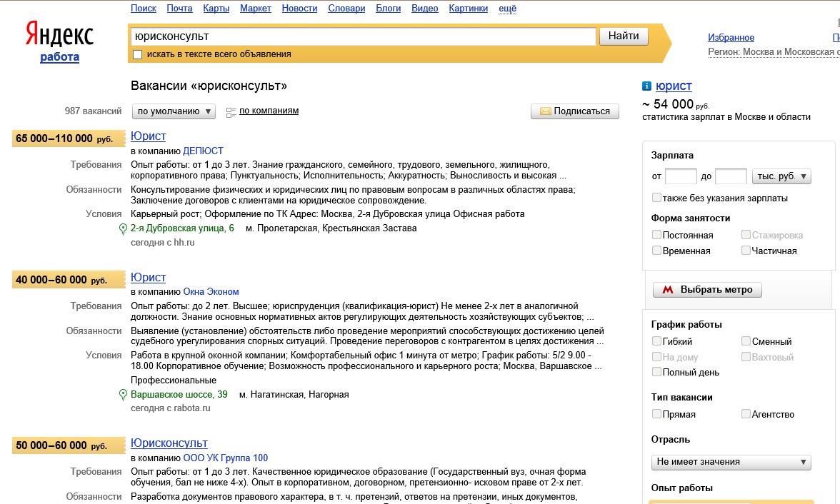Open the по умолчанию sort dropdown
The height and width of the screenshot is (504, 840).
pyautogui.click(x=174, y=111)
